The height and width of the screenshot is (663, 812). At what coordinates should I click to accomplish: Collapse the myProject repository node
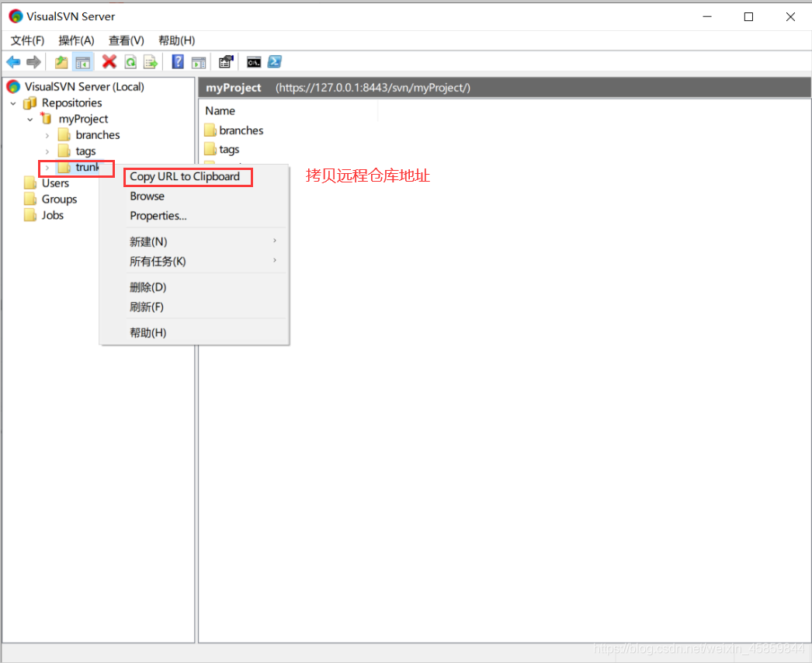pyautogui.click(x=30, y=119)
